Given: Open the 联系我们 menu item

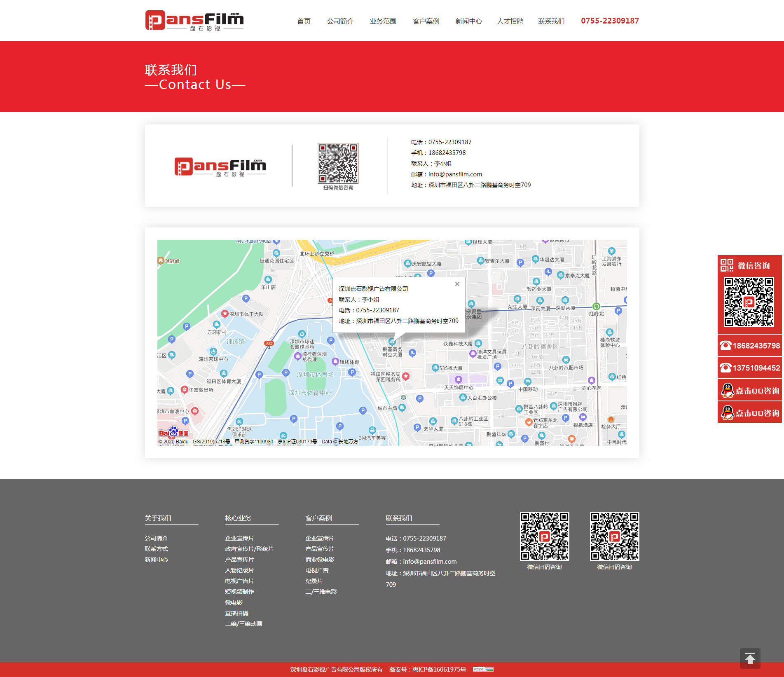Looking at the screenshot, I should coord(551,21).
